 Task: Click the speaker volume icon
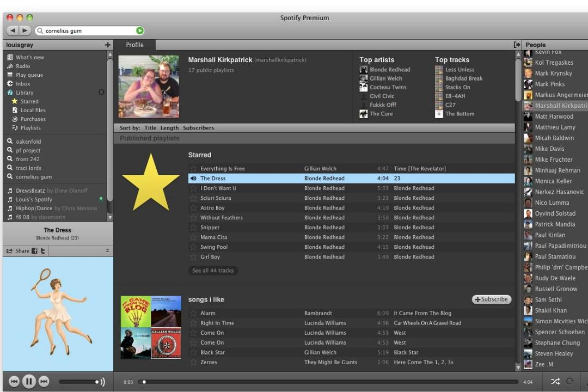103,382
